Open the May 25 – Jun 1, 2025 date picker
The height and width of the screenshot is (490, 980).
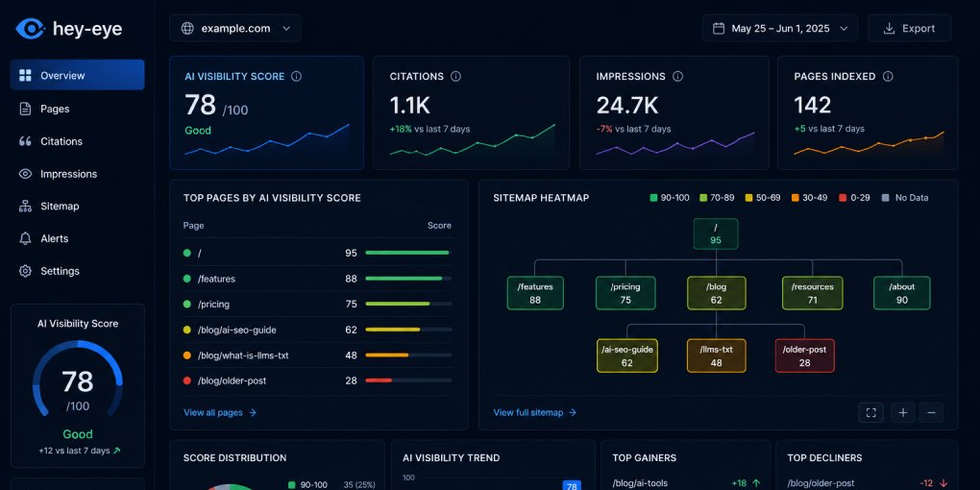pos(779,28)
